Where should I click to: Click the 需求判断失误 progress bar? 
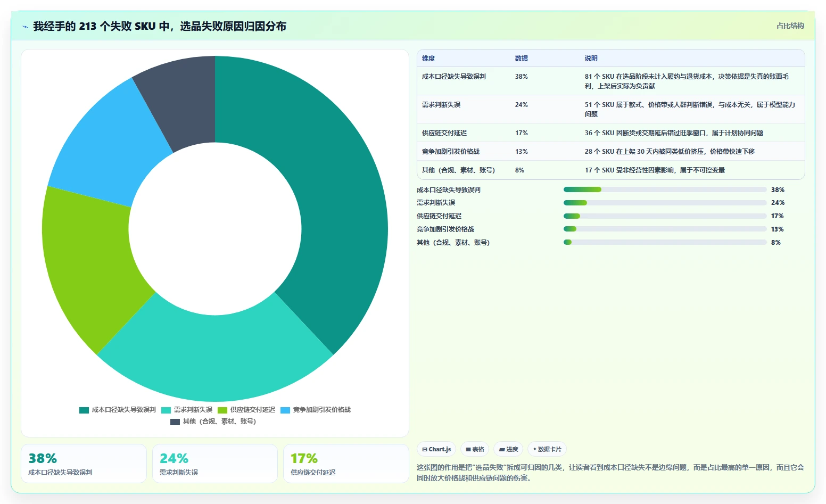point(665,203)
